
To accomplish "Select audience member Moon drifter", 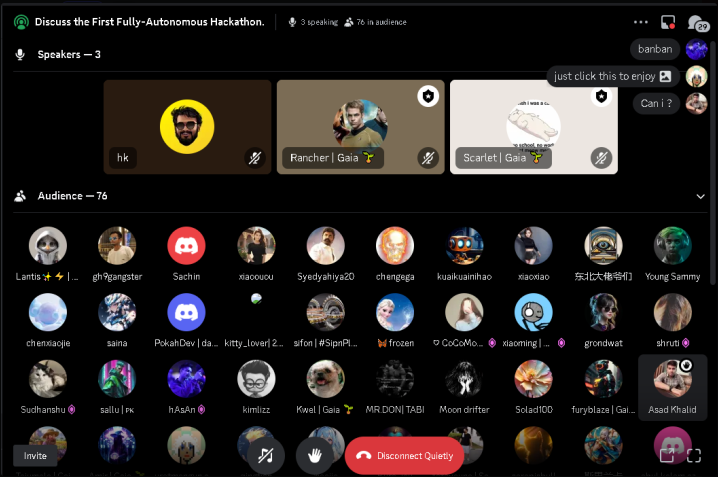I will pyautogui.click(x=464, y=387).
